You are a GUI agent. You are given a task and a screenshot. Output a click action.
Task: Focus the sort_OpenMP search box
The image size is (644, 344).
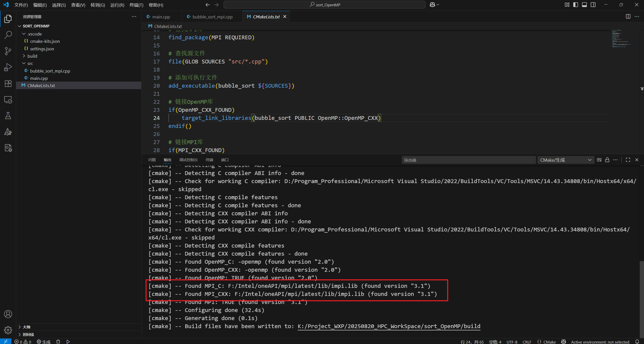(325, 5)
